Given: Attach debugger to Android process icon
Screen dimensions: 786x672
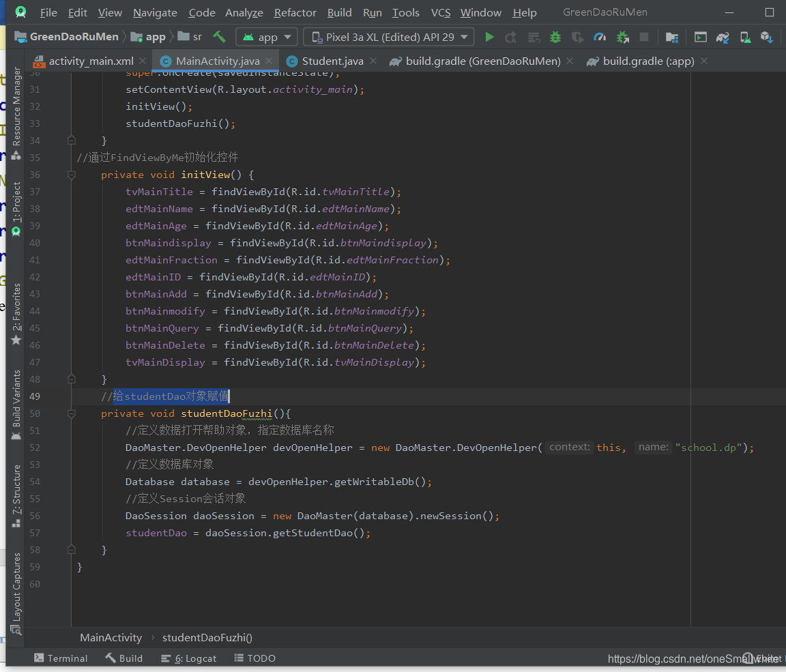Looking at the screenshot, I should (x=622, y=37).
